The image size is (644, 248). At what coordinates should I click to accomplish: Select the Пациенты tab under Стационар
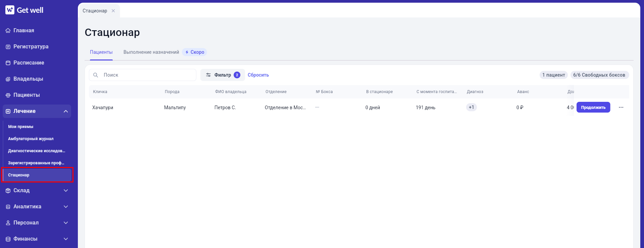point(101,52)
